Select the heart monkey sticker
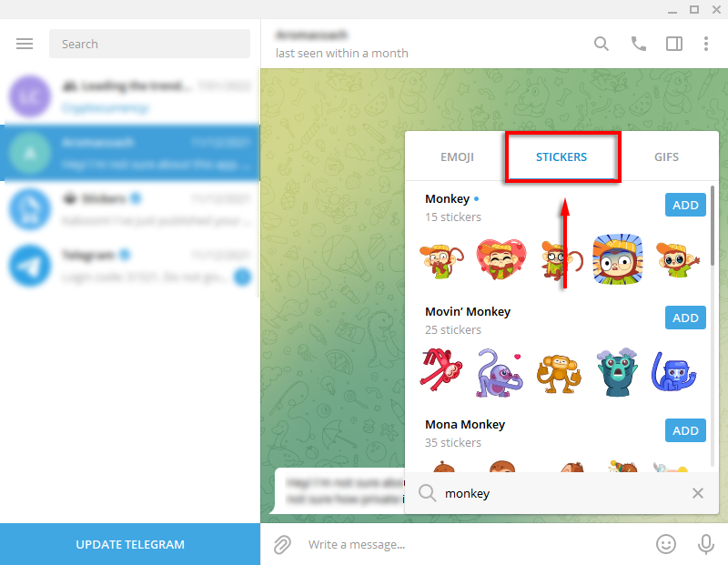This screenshot has width=728, height=565. click(x=501, y=259)
